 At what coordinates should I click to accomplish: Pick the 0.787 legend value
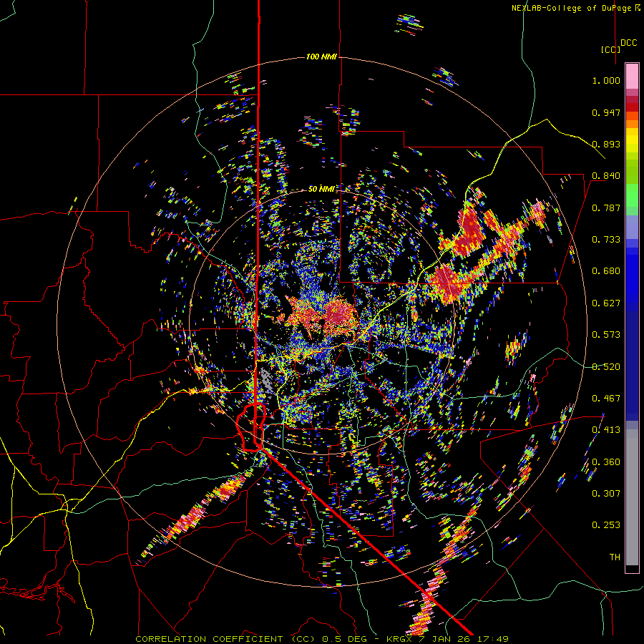pos(606,208)
